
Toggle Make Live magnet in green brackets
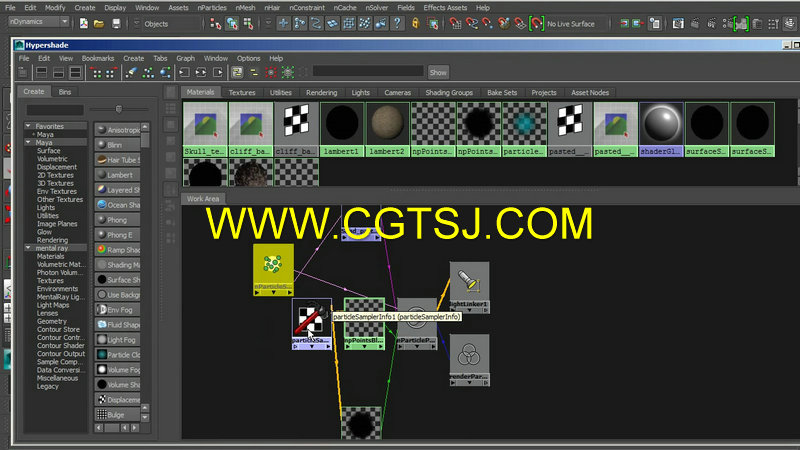(x=536, y=23)
